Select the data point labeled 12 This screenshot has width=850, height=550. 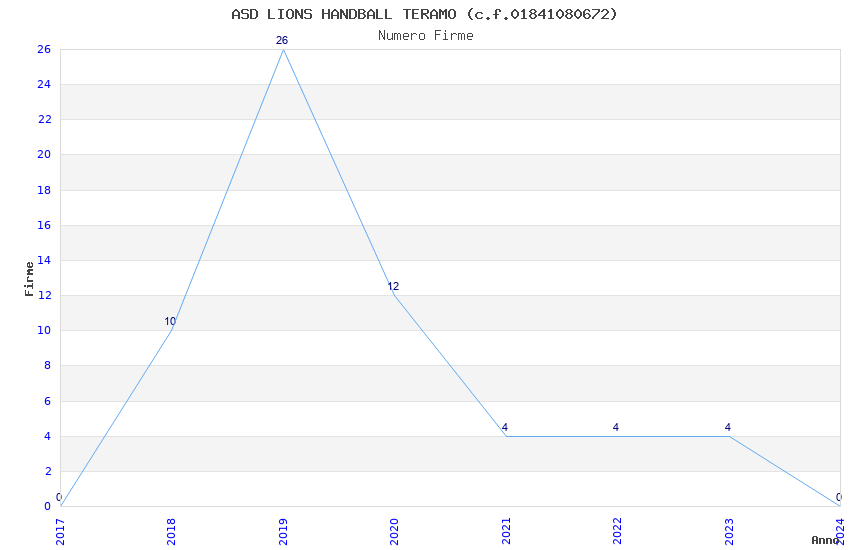tap(394, 295)
